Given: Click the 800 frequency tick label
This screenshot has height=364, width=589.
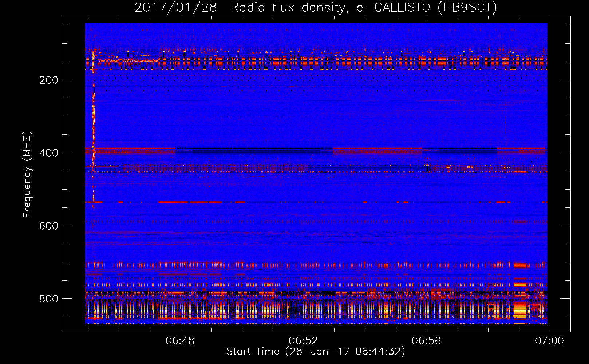Looking at the screenshot, I should [49, 299].
